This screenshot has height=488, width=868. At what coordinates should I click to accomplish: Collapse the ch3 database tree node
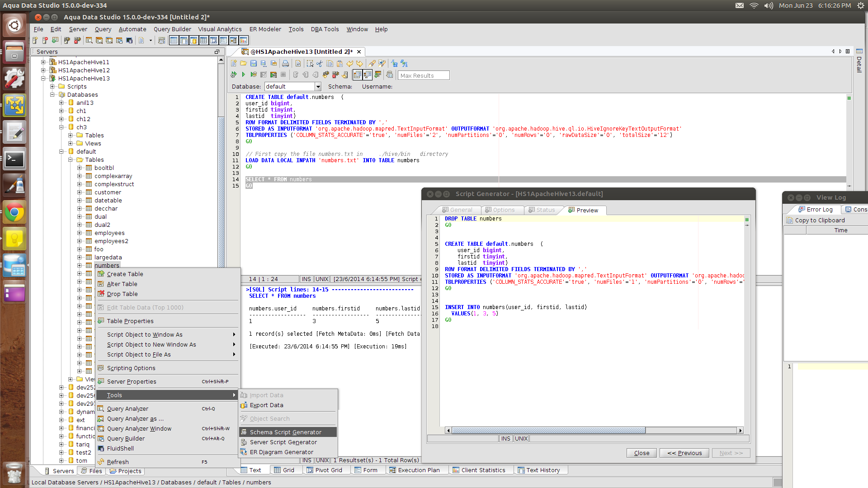61,127
